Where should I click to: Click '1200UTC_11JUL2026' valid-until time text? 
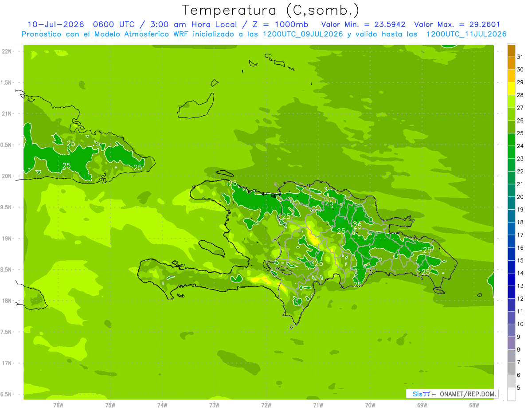466,34
